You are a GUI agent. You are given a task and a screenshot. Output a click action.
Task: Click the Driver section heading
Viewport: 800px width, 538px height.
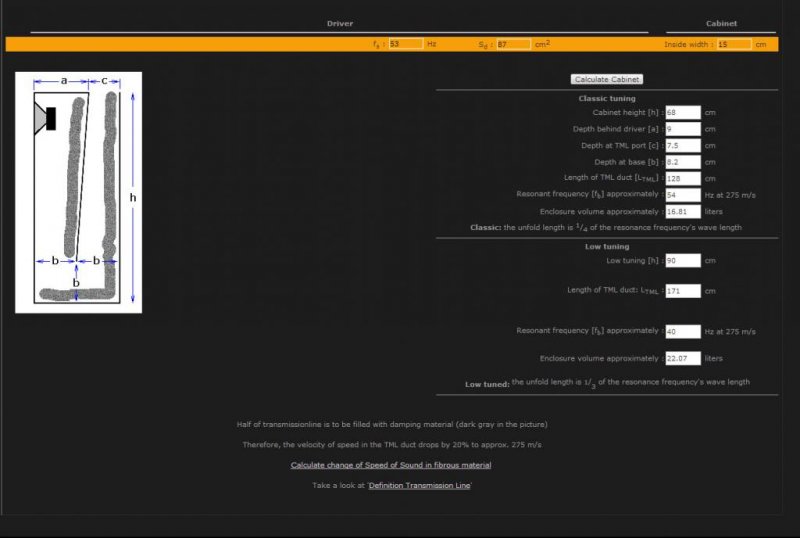pyautogui.click(x=340, y=23)
